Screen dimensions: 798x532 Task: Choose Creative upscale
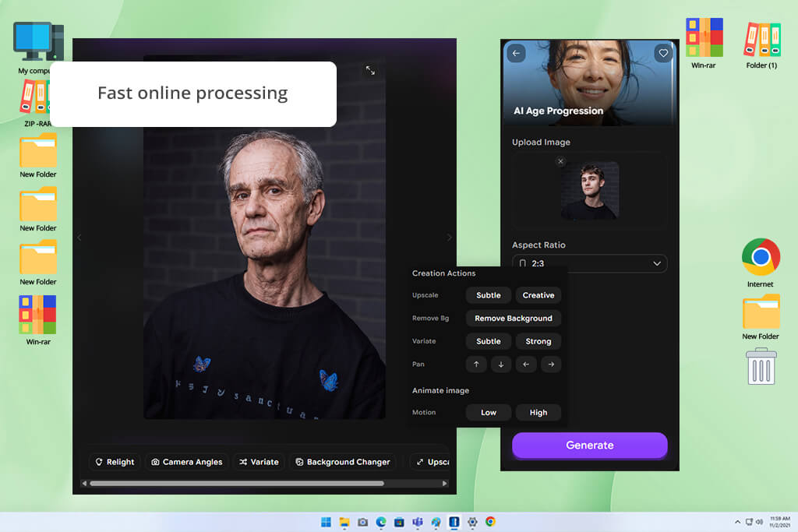point(538,295)
